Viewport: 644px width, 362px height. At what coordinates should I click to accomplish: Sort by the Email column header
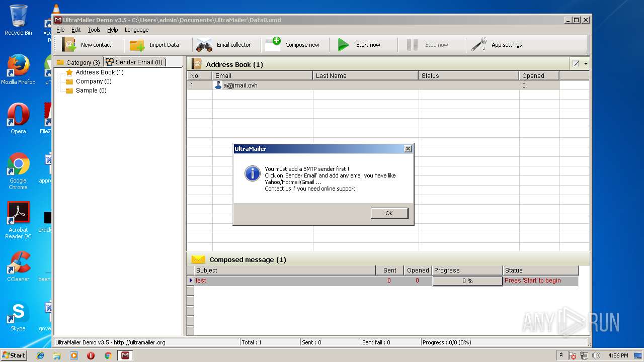coord(263,75)
